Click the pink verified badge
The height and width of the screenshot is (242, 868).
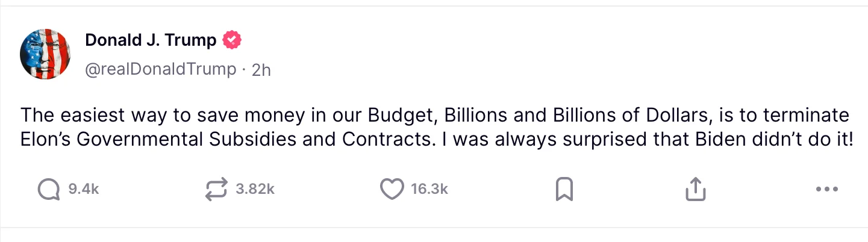232,40
